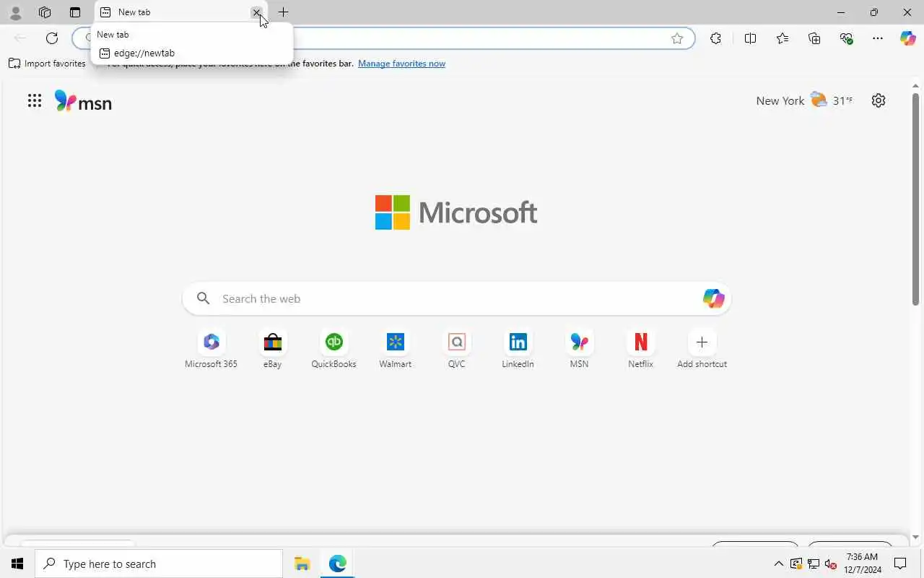The height and width of the screenshot is (578, 924).
Task: Open the profile icon in title bar
Action: click(x=15, y=12)
